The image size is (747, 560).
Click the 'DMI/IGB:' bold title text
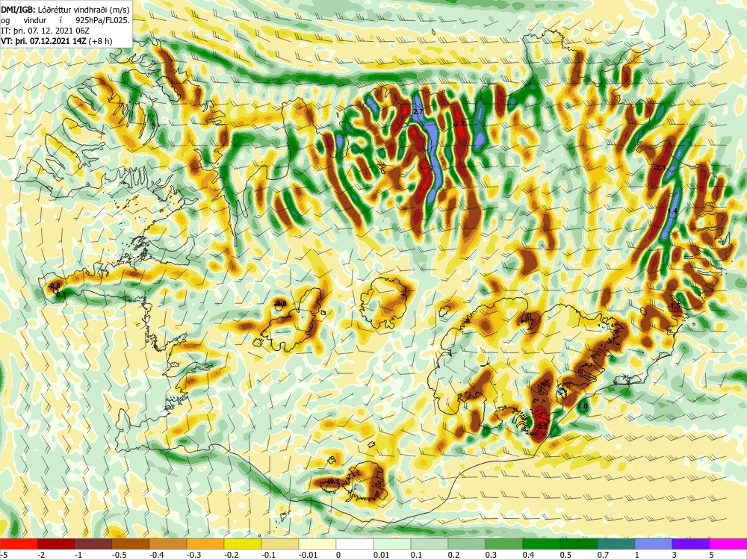(16, 9)
